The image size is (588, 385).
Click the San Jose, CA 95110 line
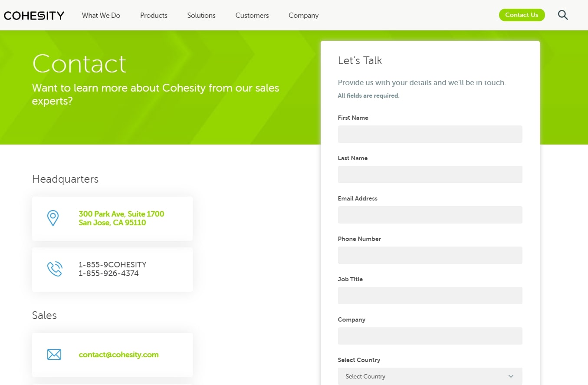pos(112,223)
